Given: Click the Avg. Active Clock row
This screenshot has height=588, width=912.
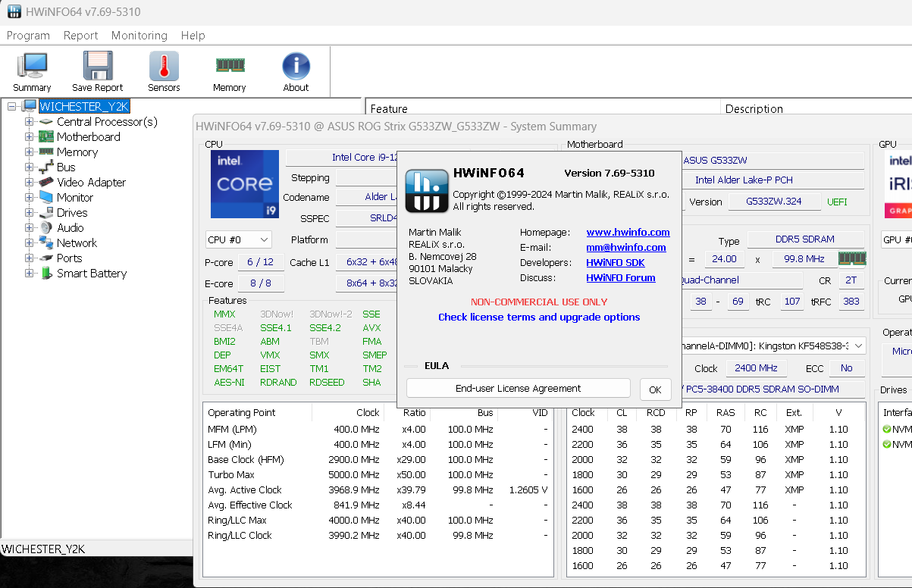Looking at the screenshot, I should (378, 490).
